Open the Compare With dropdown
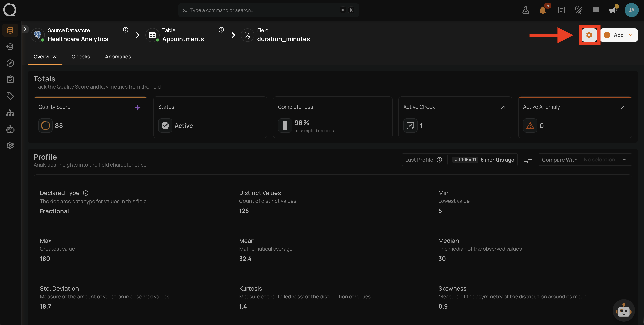644x325 pixels. 585,160
